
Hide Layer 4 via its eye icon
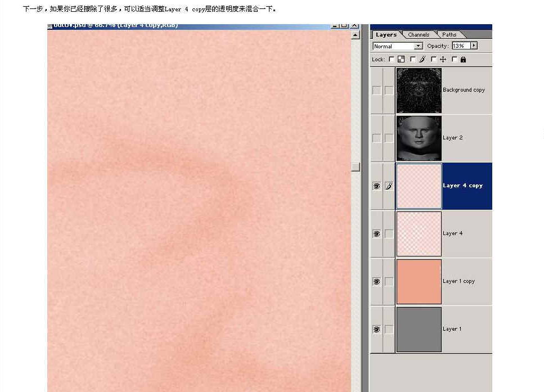[x=376, y=234]
